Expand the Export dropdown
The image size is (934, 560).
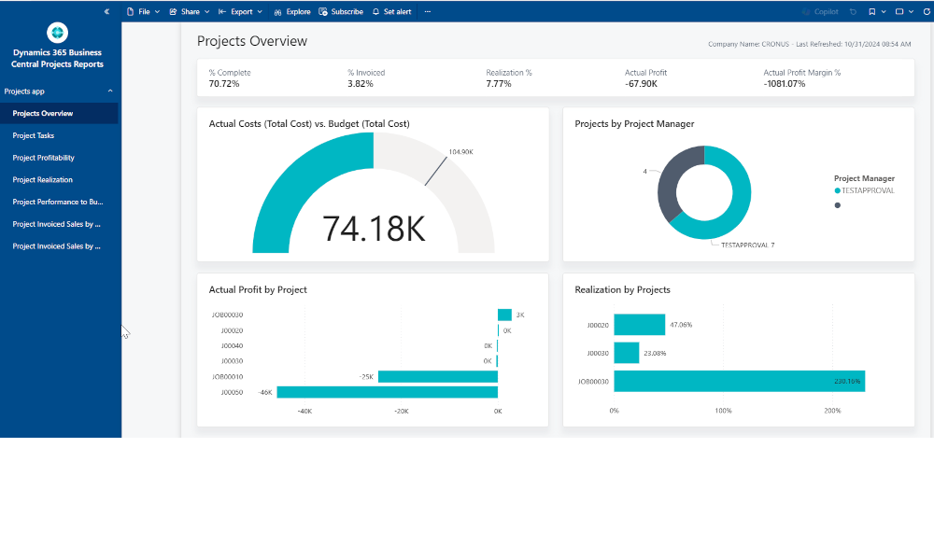240,11
